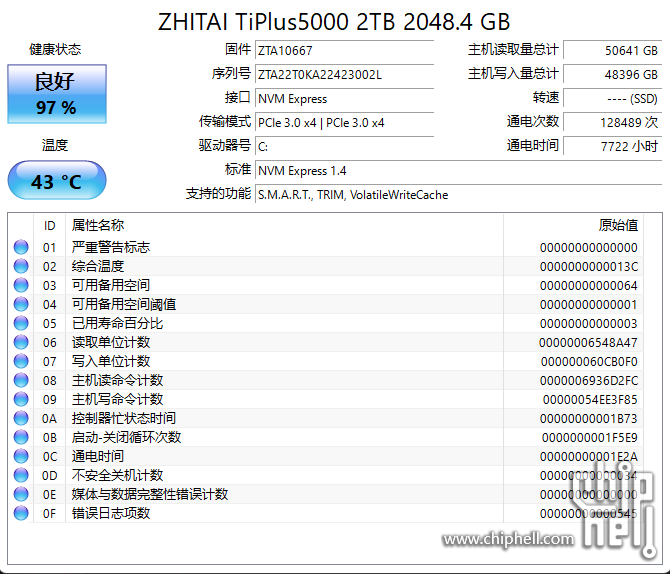The width and height of the screenshot is (670, 574).
Task: Click status orb for 0A 控制器忙状态时间
Action: [x=21, y=418]
